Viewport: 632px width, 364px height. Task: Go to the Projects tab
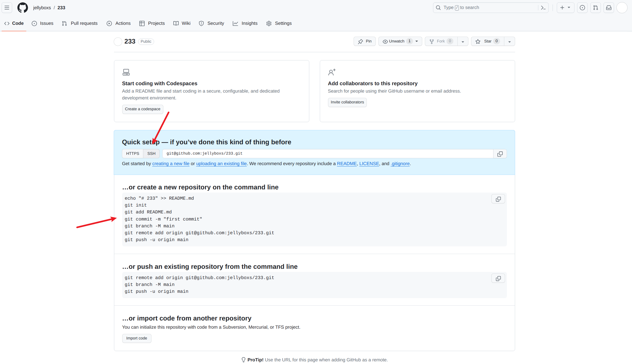pyautogui.click(x=152, y=23)
